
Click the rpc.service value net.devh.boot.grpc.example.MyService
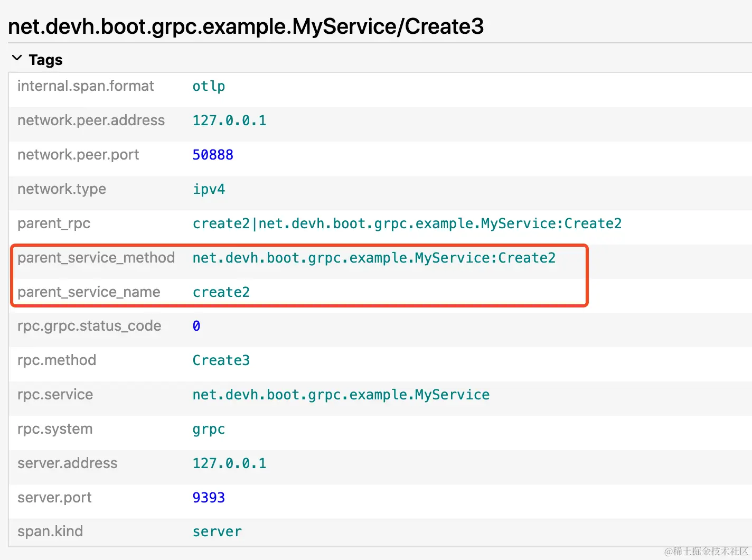pos(341,395)
